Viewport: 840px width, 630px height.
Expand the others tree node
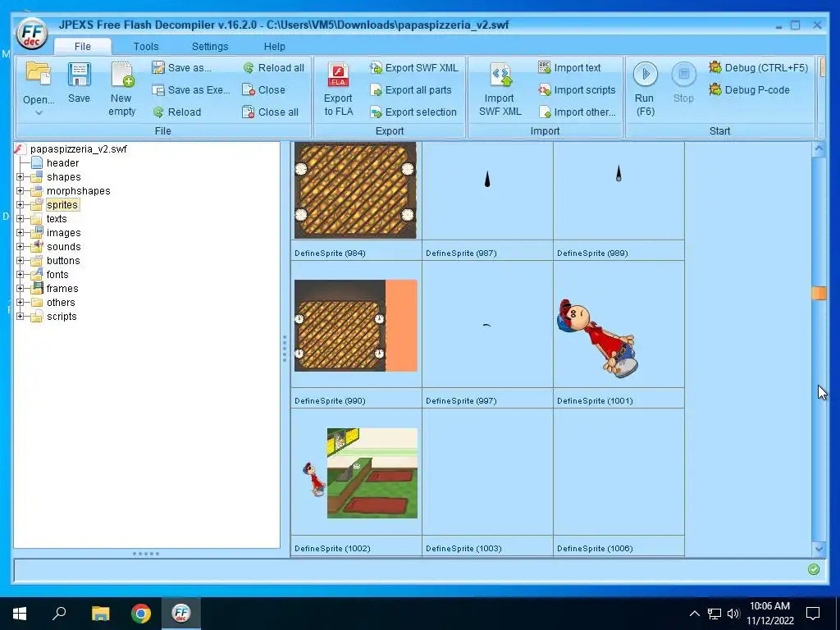click(20, 302)
